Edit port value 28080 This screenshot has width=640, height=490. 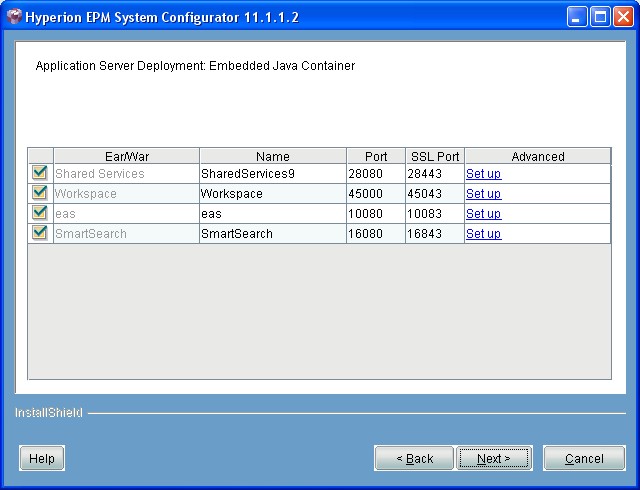click(376, 174)
